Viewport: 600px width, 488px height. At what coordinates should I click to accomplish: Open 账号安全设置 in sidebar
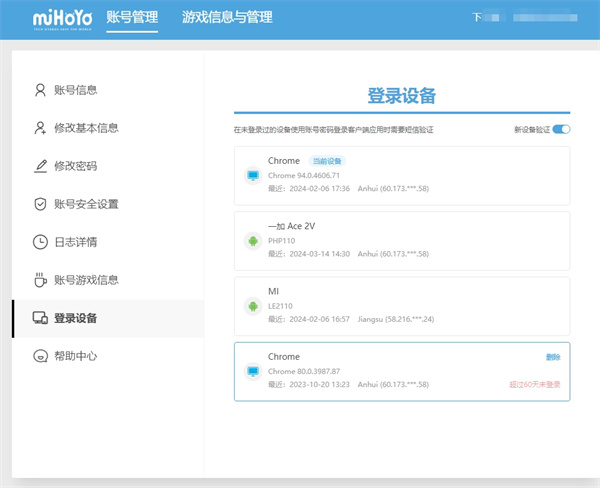click(108, 204)
